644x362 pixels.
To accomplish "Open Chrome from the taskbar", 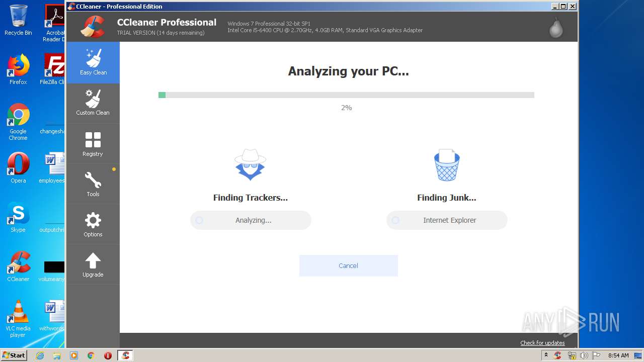I will tap(91, 355).
